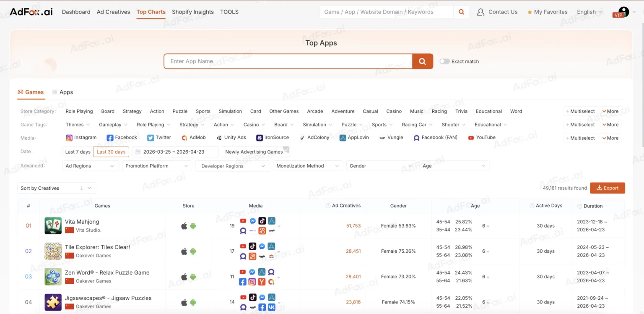644x314 pixels.
Task: Click the Ad Creatives column info icon
Action: [x=328, y=206]
